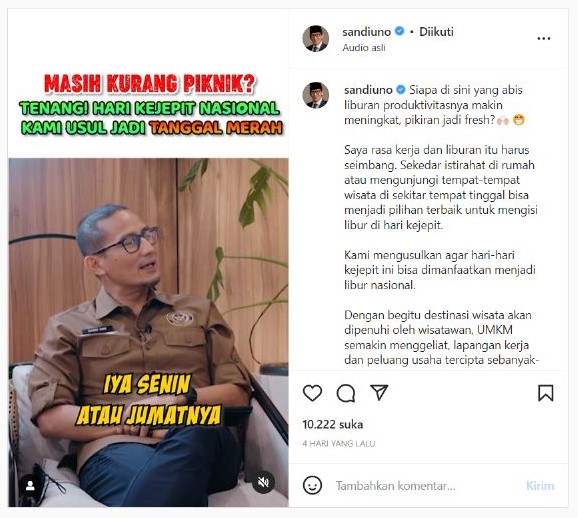Image resolution: width=578 pixels, height=518 pixels.
Task: View the 10.222 suka likes list
Action: (332, 425)
